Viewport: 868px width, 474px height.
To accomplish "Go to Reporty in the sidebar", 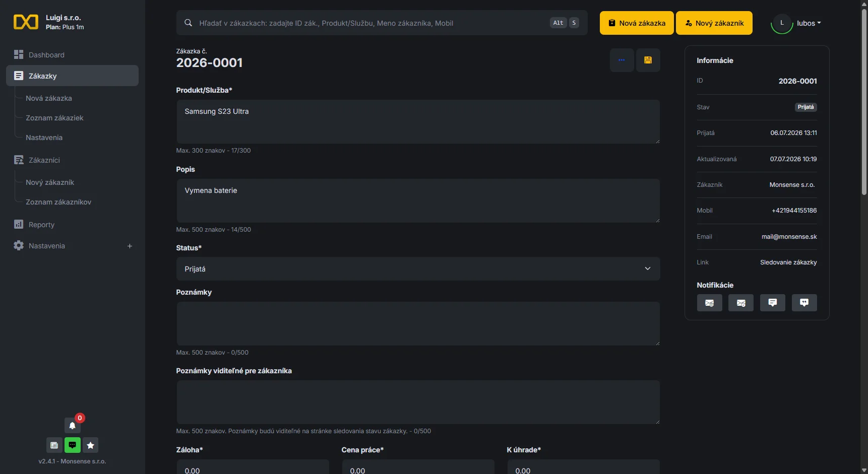I will click(41, 225).
